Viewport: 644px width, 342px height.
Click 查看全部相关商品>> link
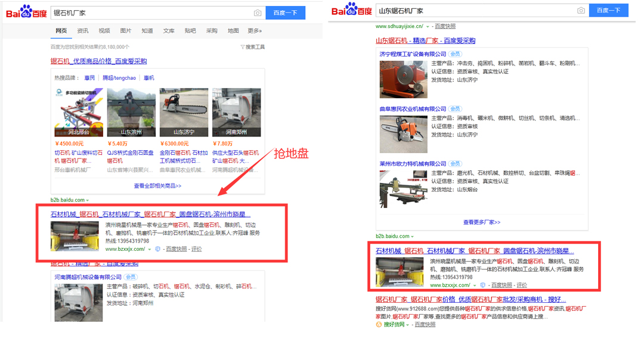[157, 186]
